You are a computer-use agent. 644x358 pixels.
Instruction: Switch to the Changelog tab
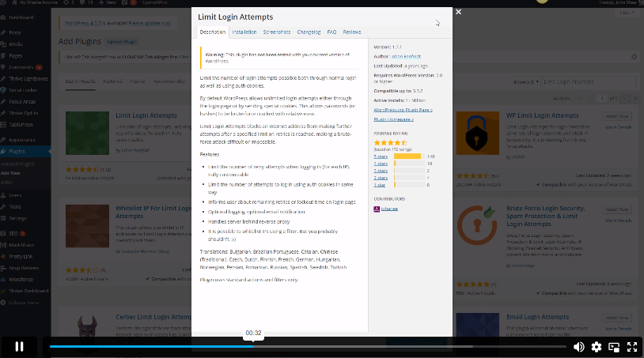click(309, 32)
